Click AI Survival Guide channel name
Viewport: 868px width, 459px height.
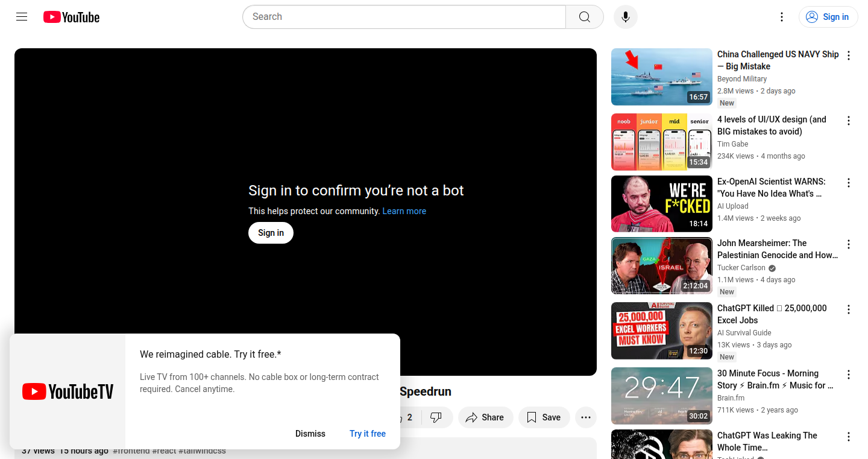(744, 333)
